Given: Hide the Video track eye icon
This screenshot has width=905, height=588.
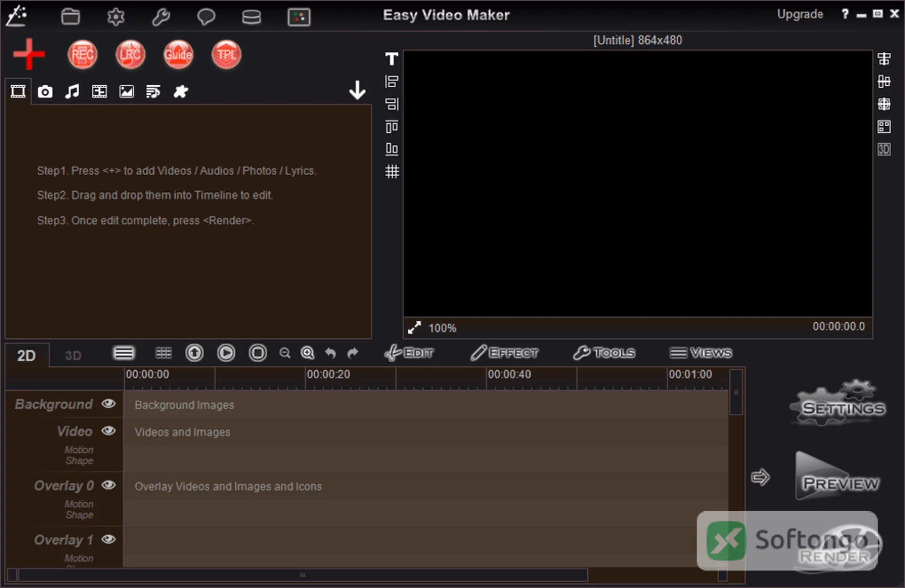Looking at the screenshot, I should coord(108,431).
